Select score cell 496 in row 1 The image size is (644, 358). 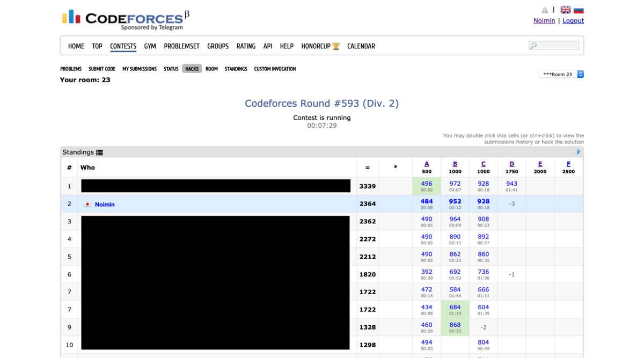427,186
